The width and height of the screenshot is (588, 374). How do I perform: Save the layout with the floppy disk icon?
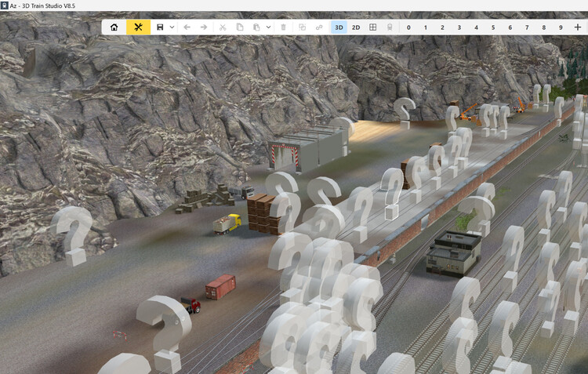160,27
